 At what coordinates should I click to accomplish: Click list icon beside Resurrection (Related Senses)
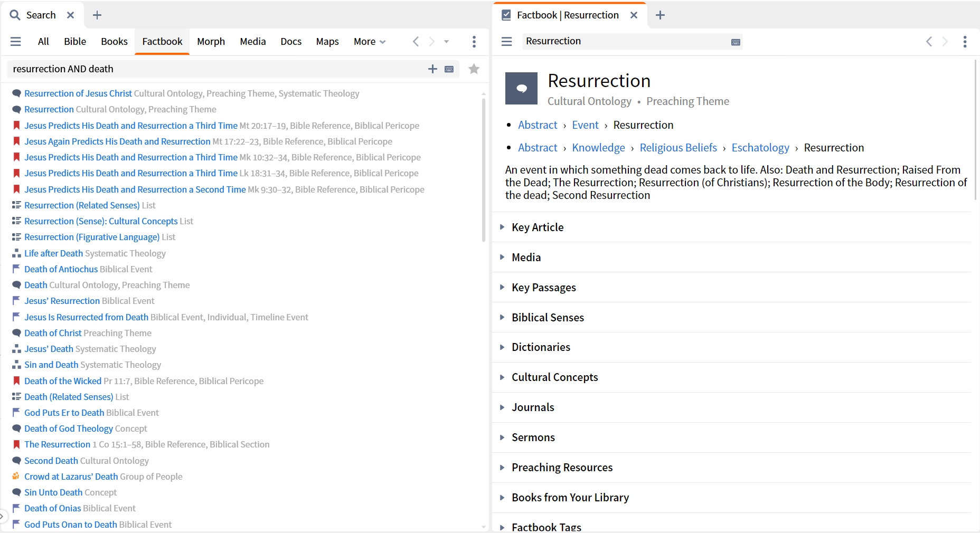coord(16,205)
